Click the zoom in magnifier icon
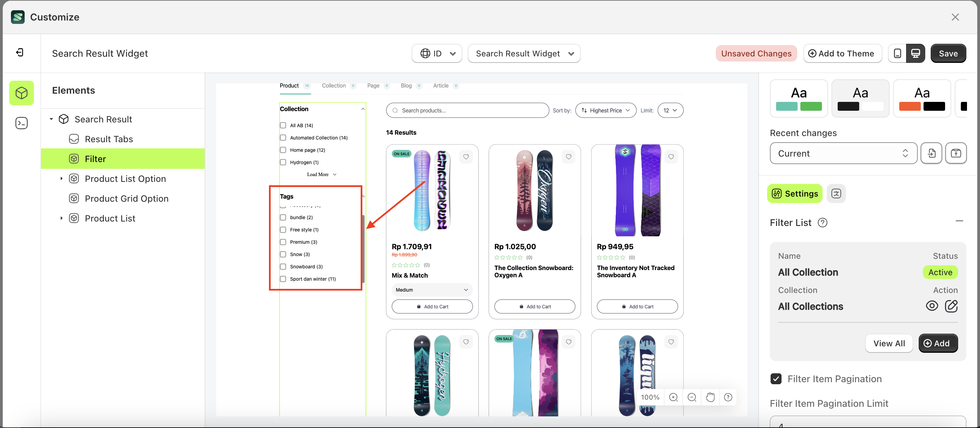The width and height of the screenshot is (980, 428). point(673,397)
